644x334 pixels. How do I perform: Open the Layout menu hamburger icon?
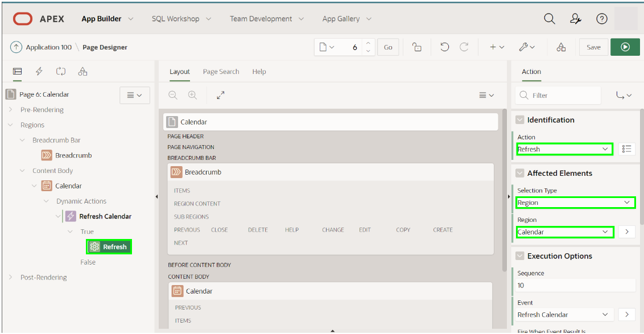[x=486, y=95]
